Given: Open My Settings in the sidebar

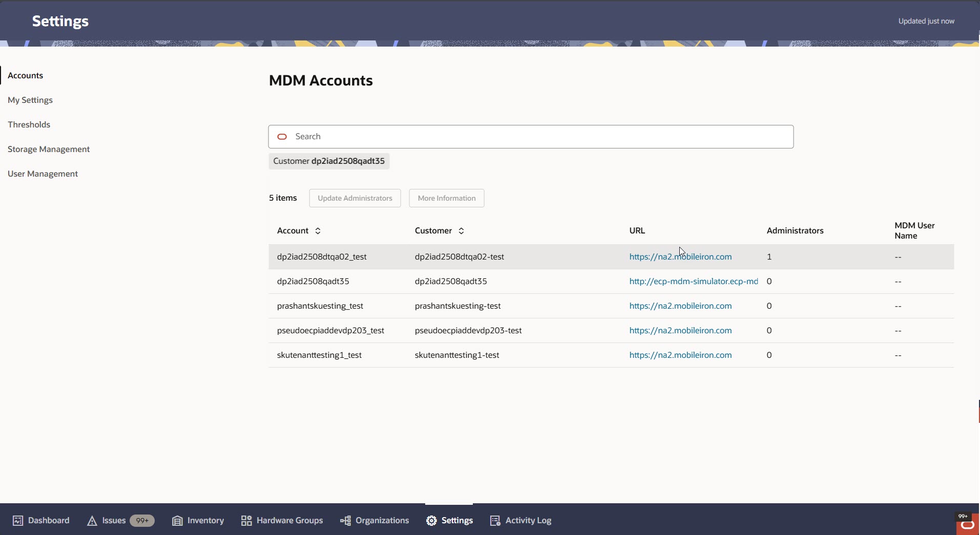Looking at the screenshot, I should click(30, 100).
